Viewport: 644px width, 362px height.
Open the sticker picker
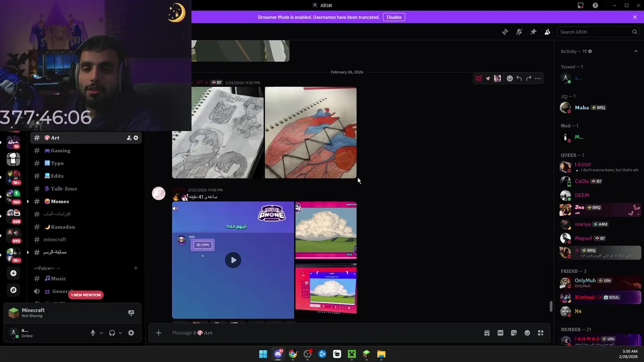point(514,333)
